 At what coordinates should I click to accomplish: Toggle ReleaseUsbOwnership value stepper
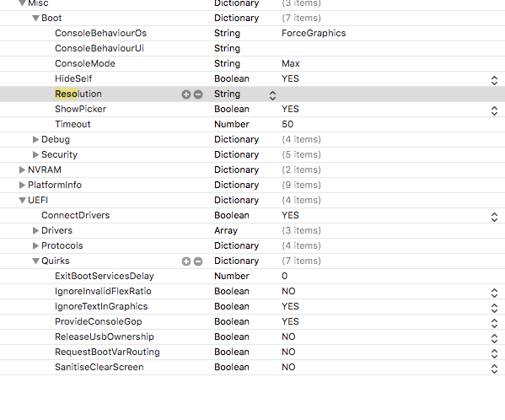(494, 338)
